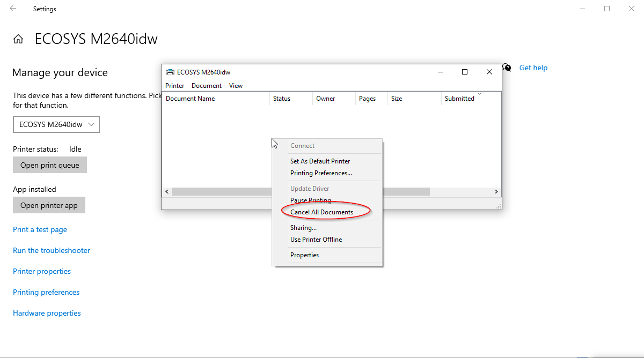This screenshot has height=358, width=644.
Task: Click Run the troubleshooter link
Action: [x=52, y=250]
